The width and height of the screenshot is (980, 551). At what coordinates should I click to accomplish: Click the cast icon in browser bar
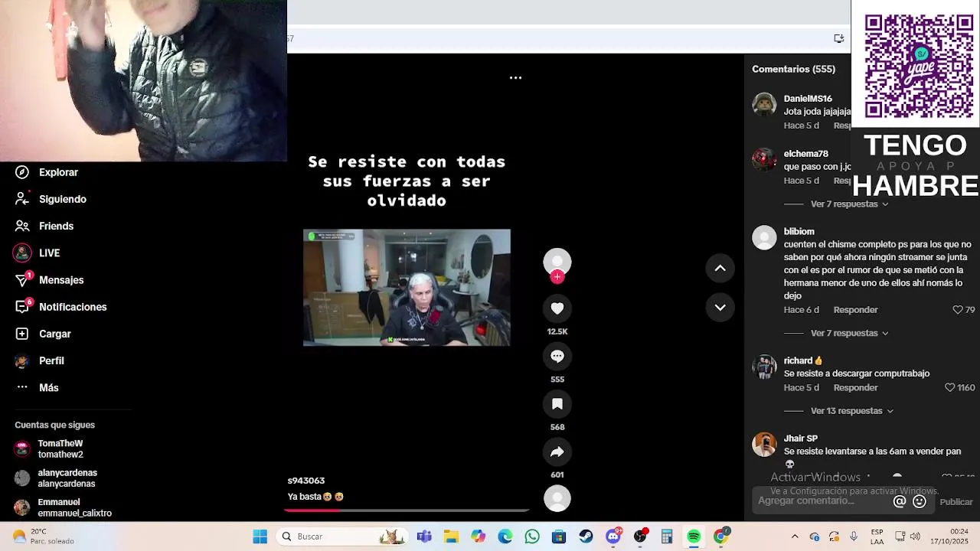coord(838,38)
